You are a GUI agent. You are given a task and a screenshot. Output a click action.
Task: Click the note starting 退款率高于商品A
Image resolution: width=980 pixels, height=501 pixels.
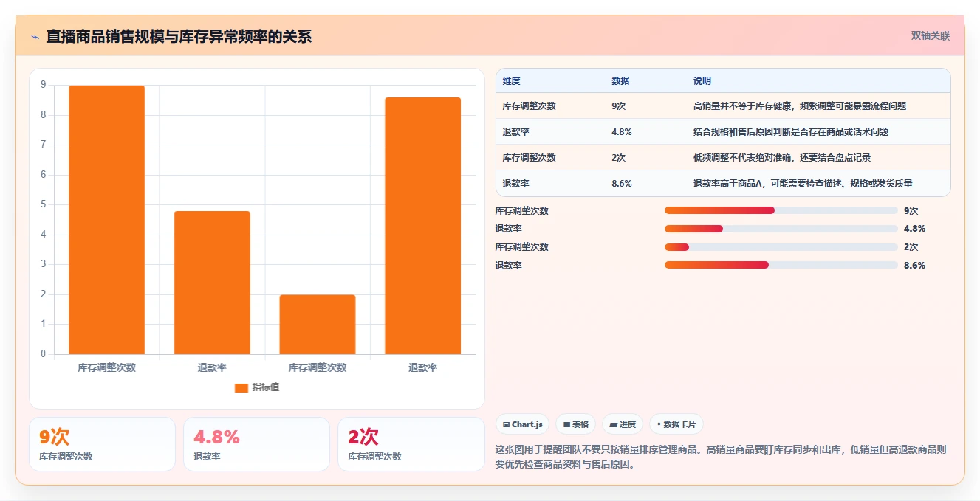pyautogui.click(x=803, y=183)
